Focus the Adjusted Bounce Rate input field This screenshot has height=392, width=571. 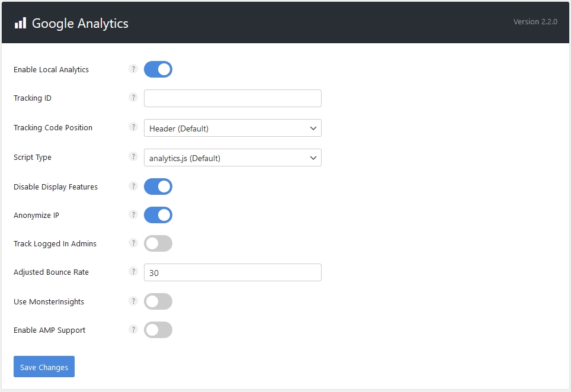click(232, 272)
